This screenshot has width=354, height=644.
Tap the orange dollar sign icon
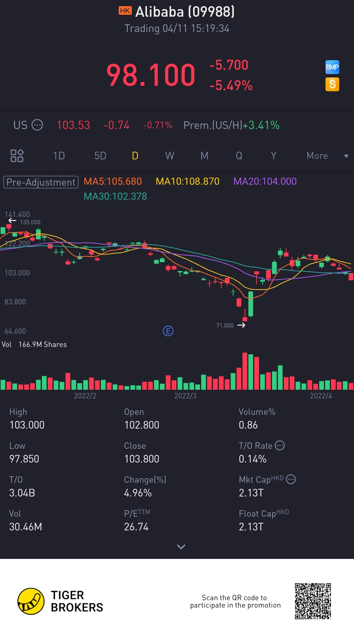click(x=332, y=84)
